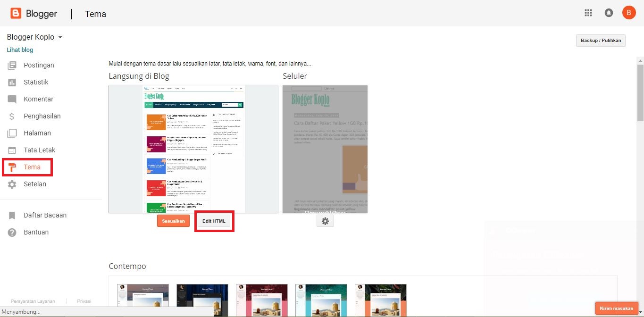
Task: Click the orange Sesuaikan button
Action: [x=173, y=221]
